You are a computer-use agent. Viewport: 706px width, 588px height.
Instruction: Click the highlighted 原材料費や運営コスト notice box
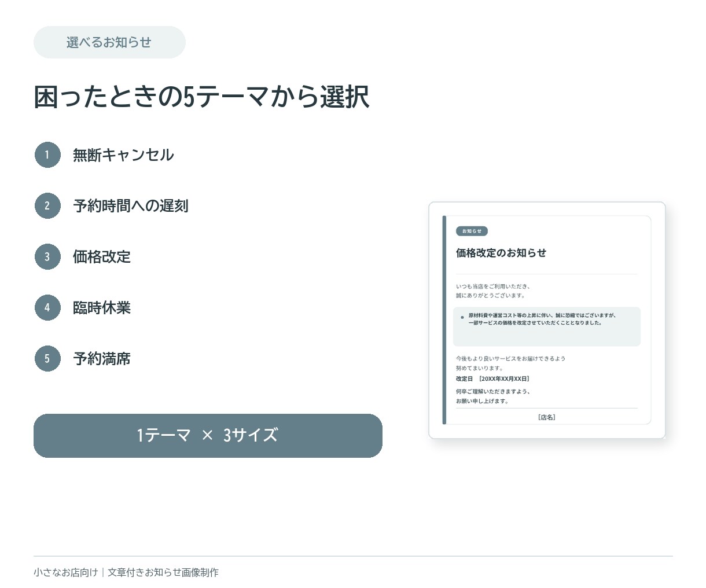(x=547, y=326)
